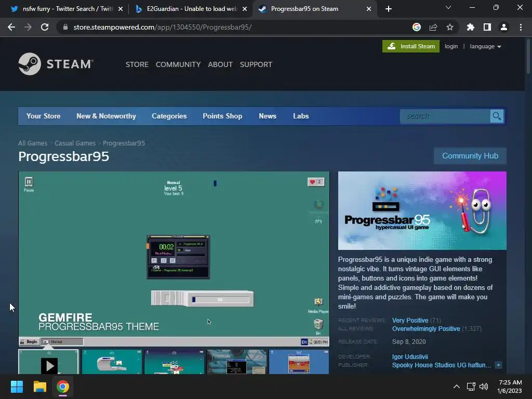Close the Twitter Search tab

pyautogui.click(x=121, y=9)
